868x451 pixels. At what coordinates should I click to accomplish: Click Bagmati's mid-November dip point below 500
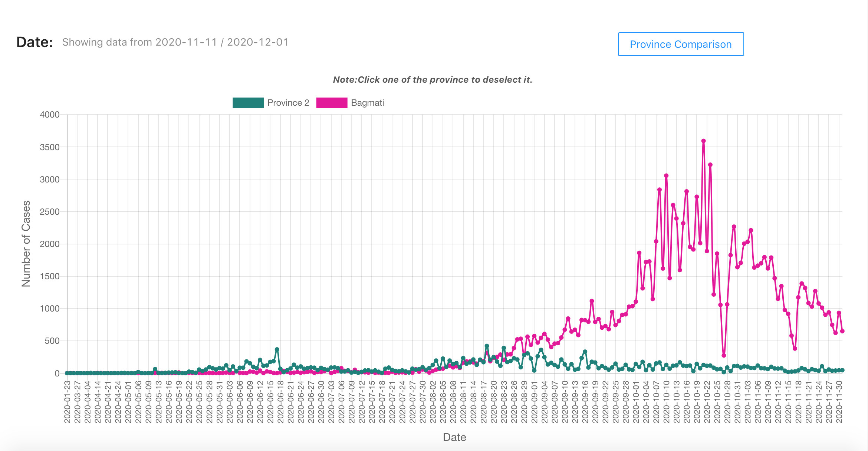pos(795,349)
